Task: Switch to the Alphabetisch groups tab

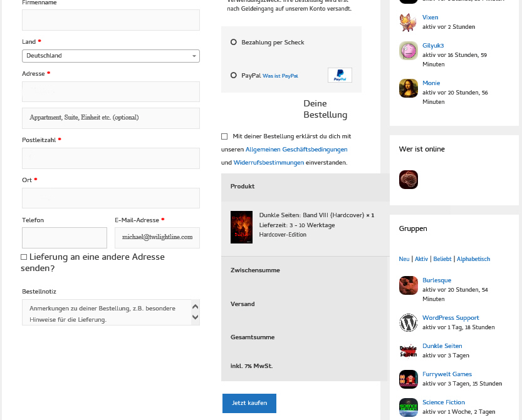Action: click(473, 259)
